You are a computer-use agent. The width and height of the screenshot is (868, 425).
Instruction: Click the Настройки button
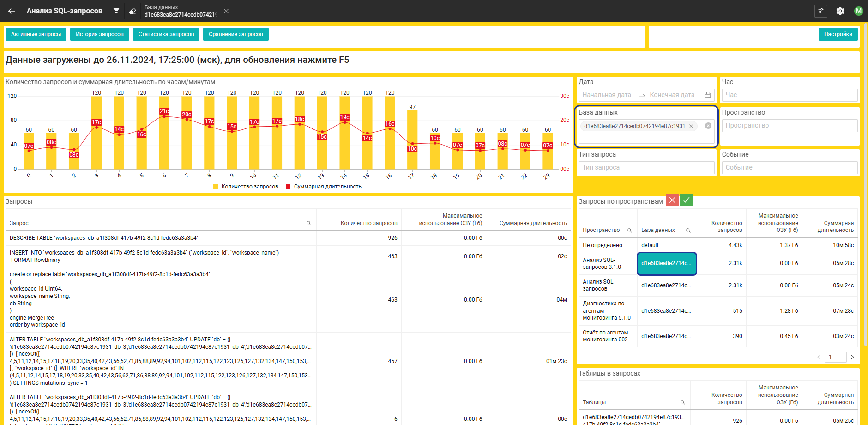pos(838,34)
